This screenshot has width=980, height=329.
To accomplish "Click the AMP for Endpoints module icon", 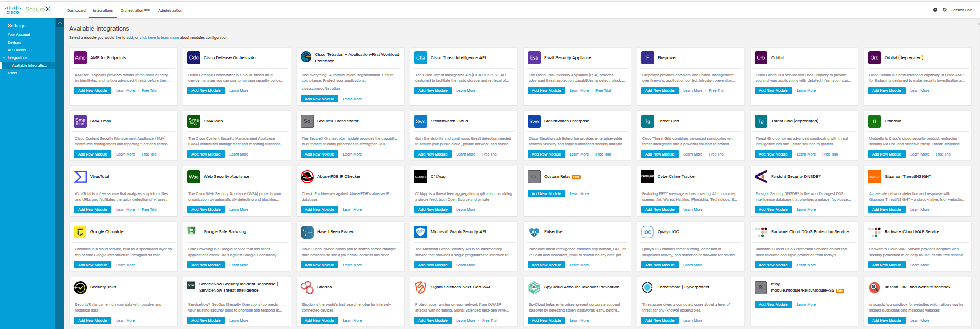I will [80, 58].
